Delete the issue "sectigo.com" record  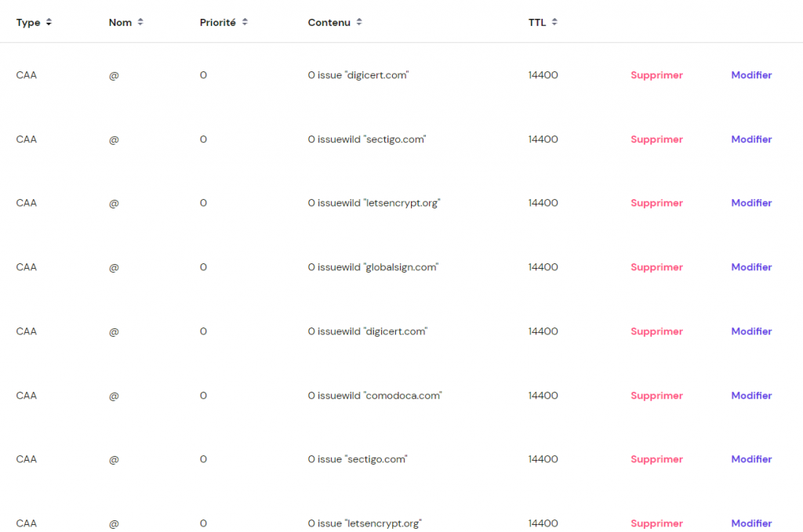tap(656, 459)
